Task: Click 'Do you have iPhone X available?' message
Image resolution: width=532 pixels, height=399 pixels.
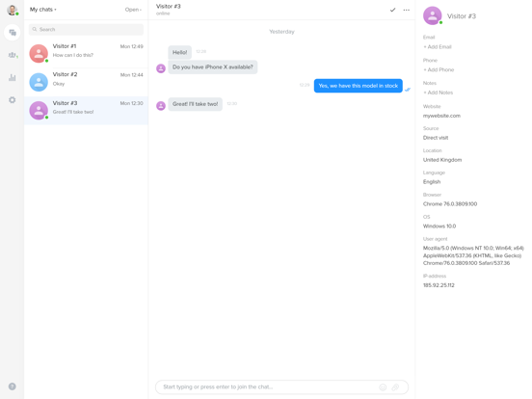Action: point(213,67)
